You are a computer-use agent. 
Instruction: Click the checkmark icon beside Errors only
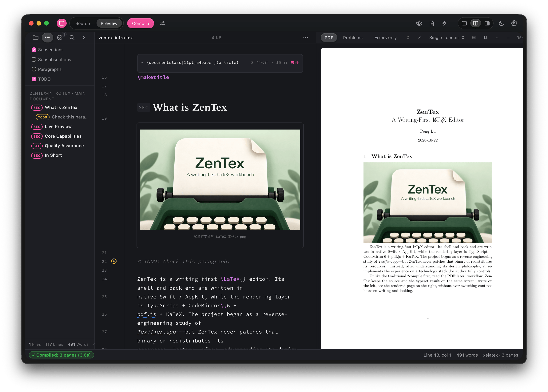419,38
